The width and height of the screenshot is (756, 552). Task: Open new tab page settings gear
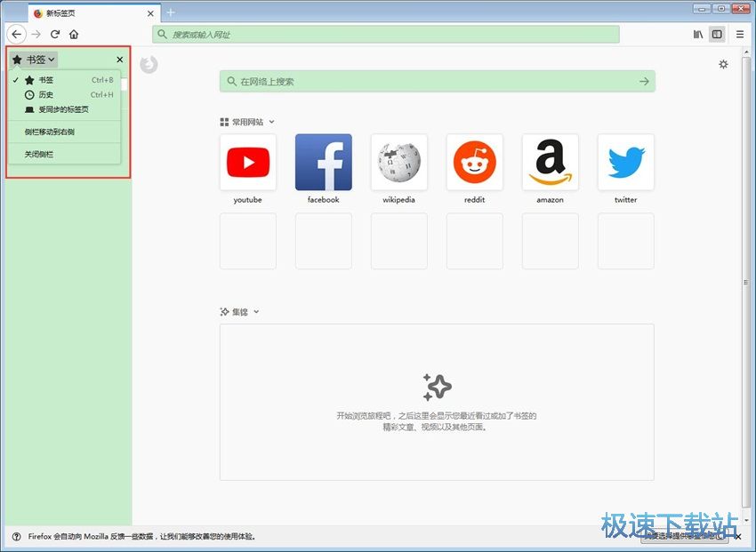[x=723, y=64]
